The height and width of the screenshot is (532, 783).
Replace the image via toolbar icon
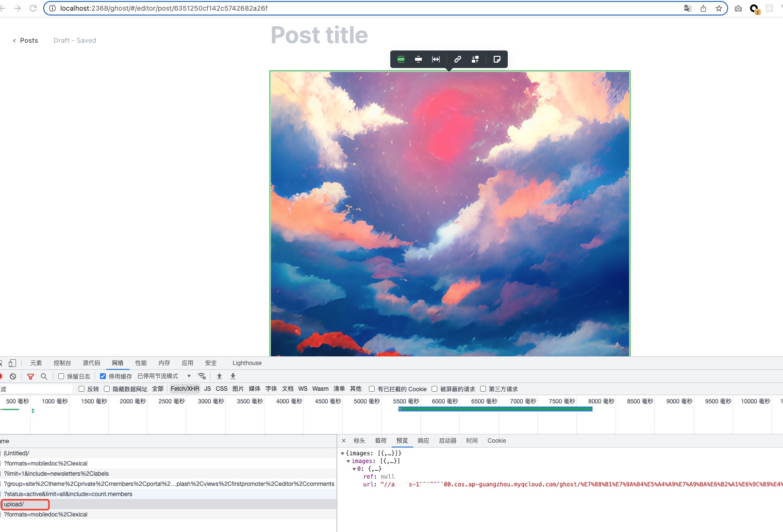click(x=475, y=59)
